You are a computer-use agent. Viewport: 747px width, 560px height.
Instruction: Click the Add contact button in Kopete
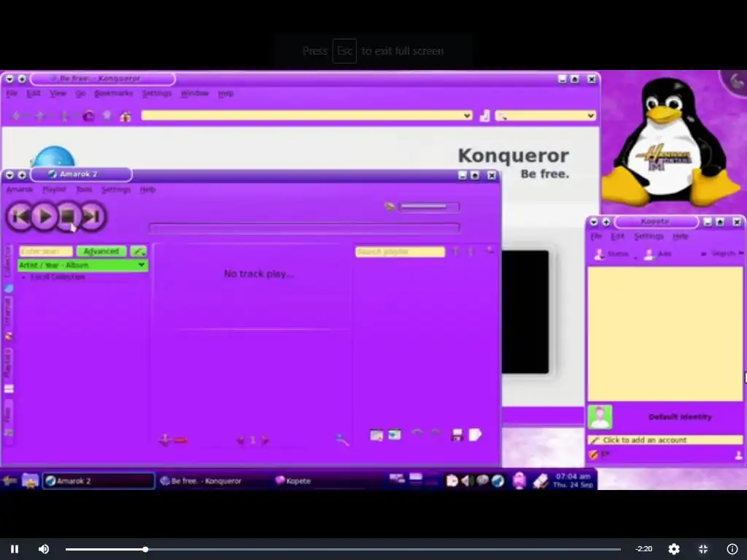(x=657, y=254)
